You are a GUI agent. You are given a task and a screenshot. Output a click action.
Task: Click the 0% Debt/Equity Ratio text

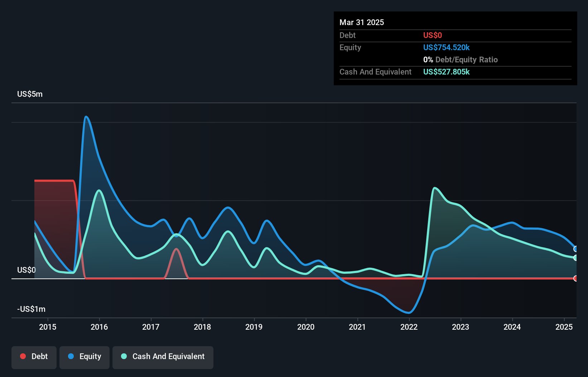pyautogui.click(x=461, y=59)
